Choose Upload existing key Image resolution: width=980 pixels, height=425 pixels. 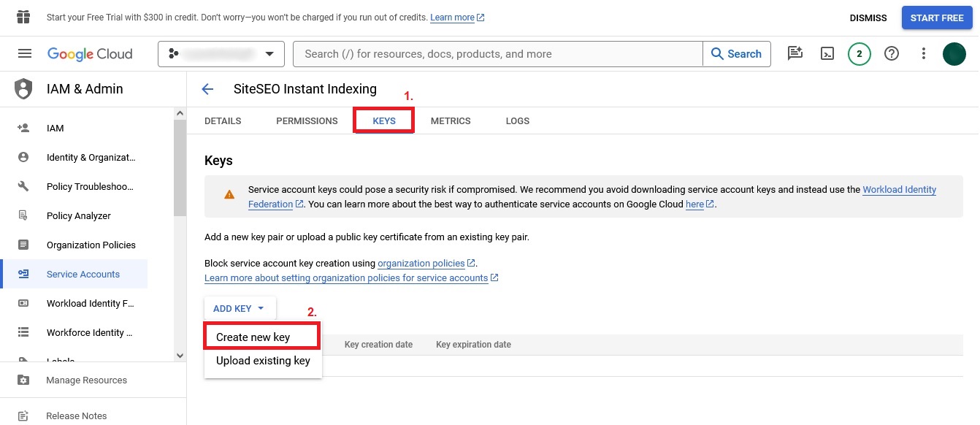(263, 361)
